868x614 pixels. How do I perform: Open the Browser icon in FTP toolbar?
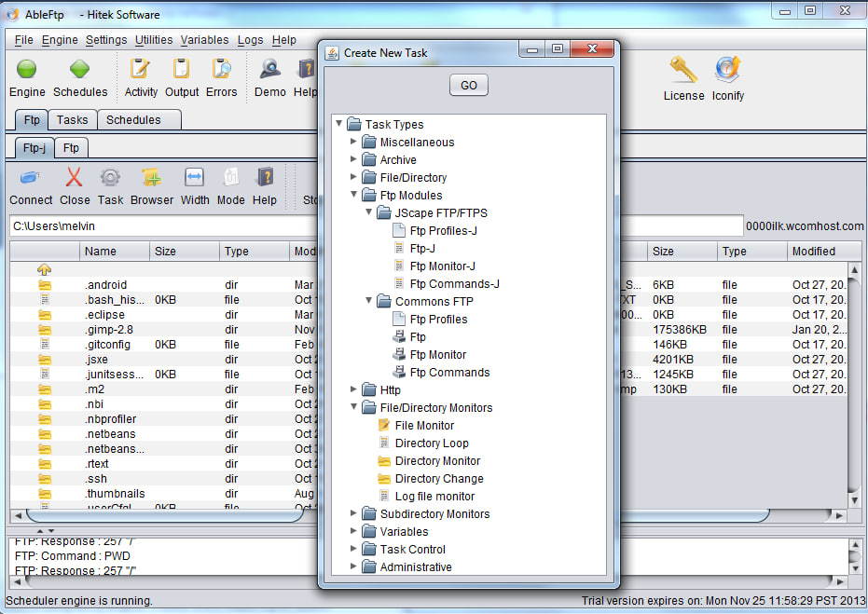point(151,178)
